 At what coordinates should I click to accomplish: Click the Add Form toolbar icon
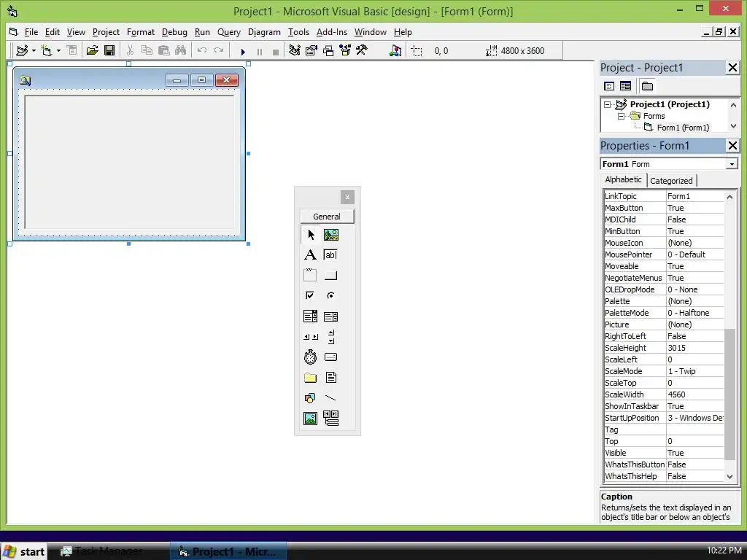(46, 50)
